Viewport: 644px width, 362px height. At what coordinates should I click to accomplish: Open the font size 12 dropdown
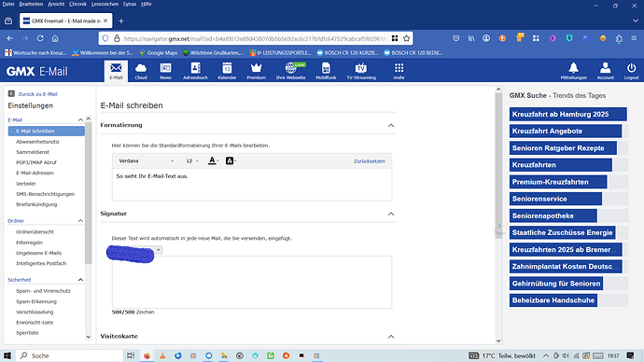tap(192, 160)
